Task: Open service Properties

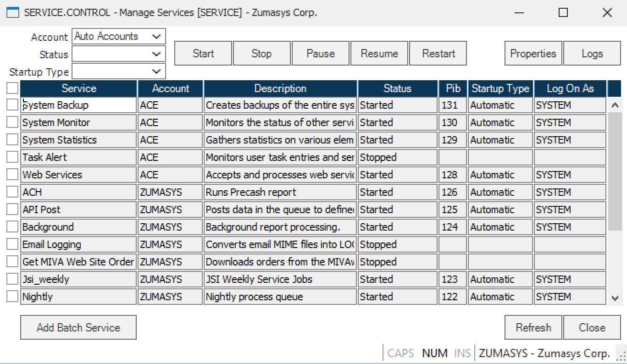Action: click(x=533, y=53)
